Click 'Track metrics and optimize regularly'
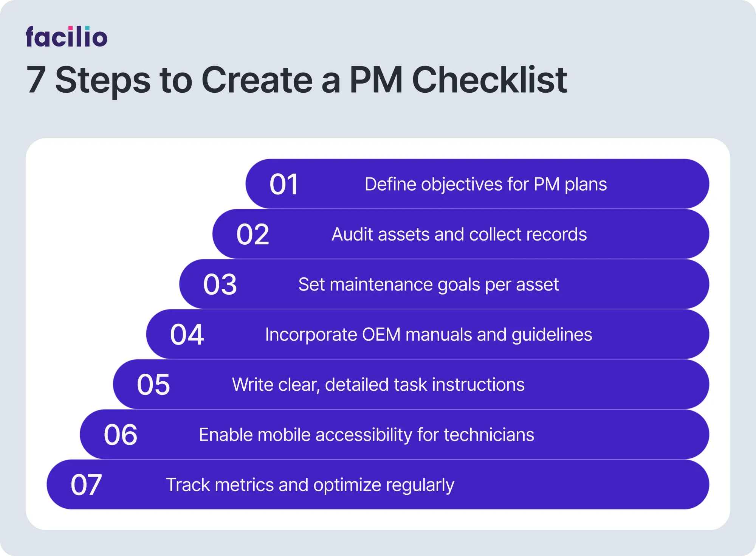The width and height of the screenshot is (756, 556). [x=310, y=485]
